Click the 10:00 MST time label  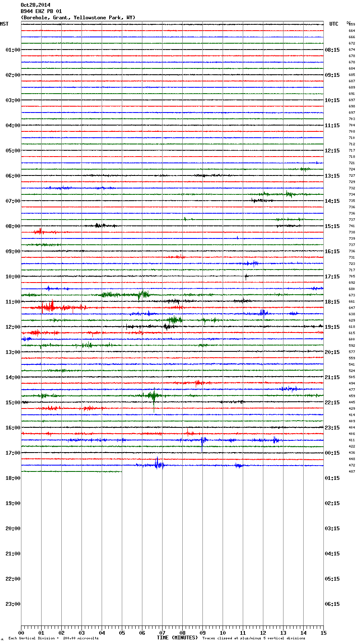[13, 277]
